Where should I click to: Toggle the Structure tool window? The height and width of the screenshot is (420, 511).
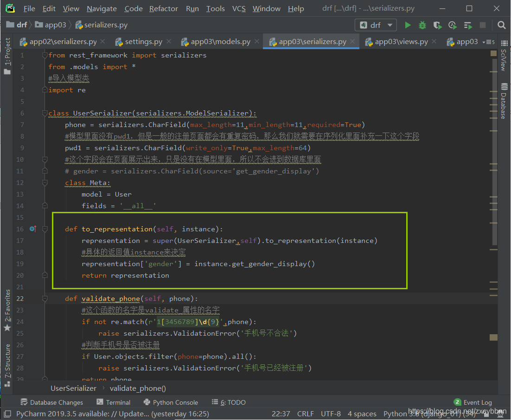(7, 365)
